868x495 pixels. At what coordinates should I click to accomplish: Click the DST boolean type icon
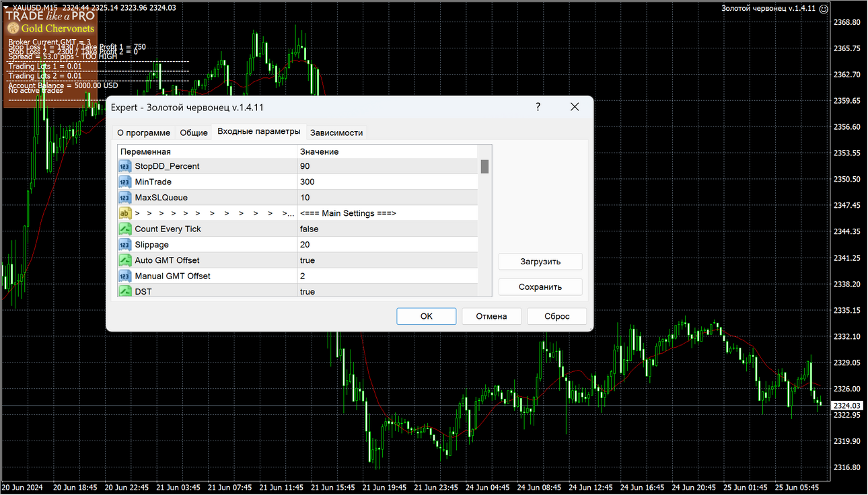(x=124, y=291)
